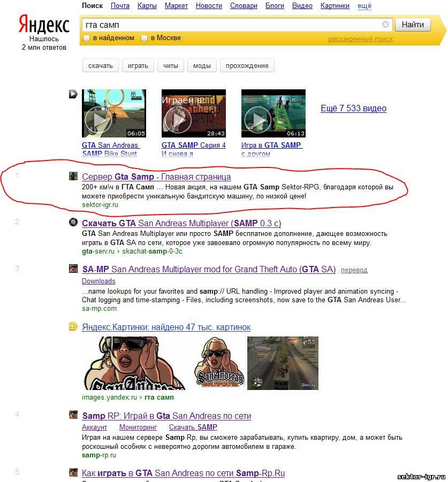The width and height of the screenshot is (448, 482).
Task: Click the favicon of the samp-rp.ru result
Action: tap(73, 415)
